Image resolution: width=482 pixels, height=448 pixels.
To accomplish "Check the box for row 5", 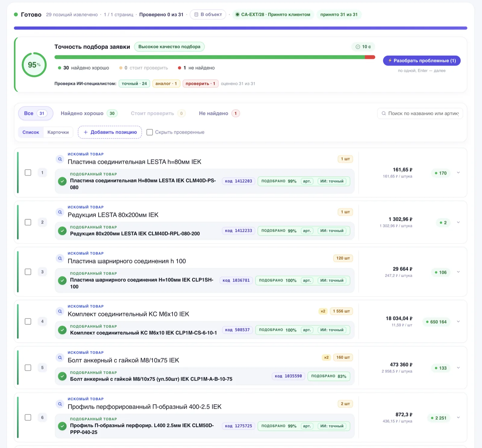I will 28,368.
